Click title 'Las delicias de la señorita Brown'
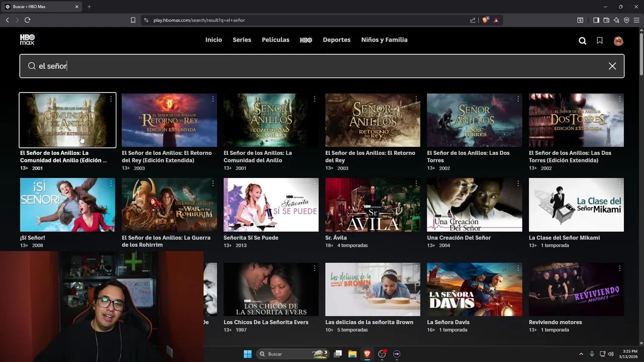 (369, 322)
